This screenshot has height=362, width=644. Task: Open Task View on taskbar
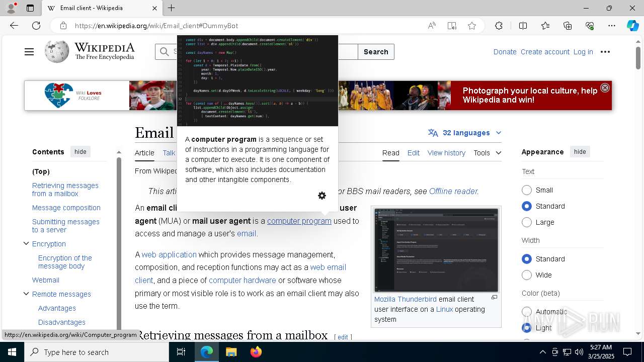coord(181,352)
